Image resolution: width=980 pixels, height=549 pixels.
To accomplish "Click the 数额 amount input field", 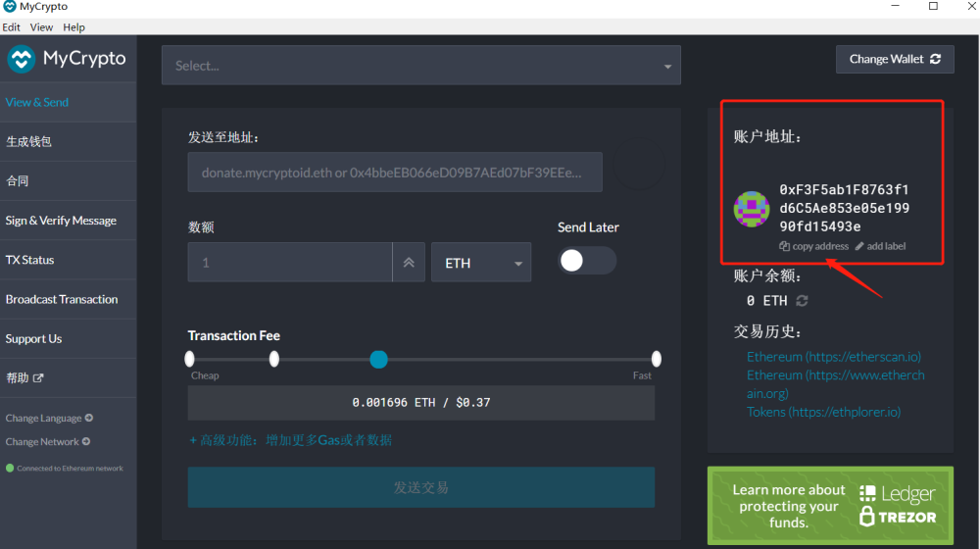I will [x=290, y=263].
